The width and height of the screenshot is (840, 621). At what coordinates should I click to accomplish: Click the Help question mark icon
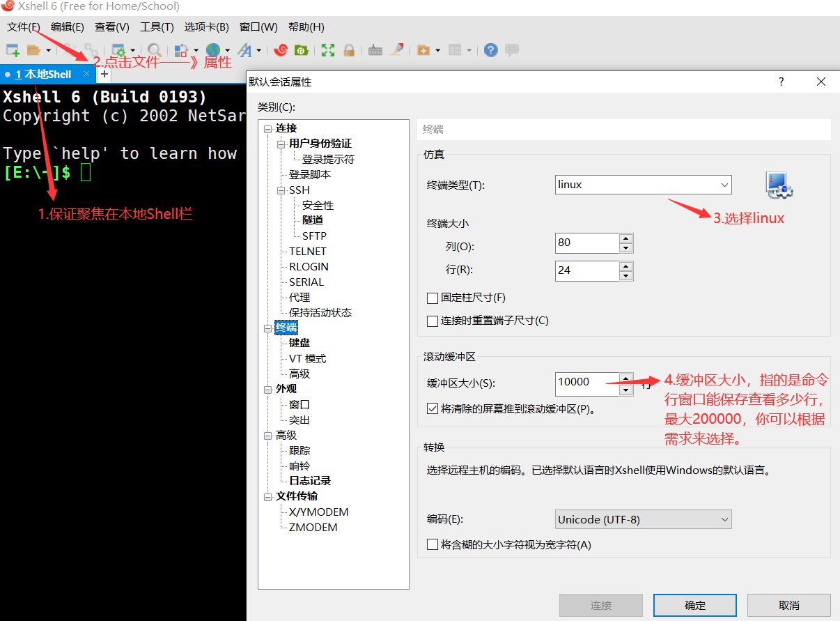tap(491, 50)
